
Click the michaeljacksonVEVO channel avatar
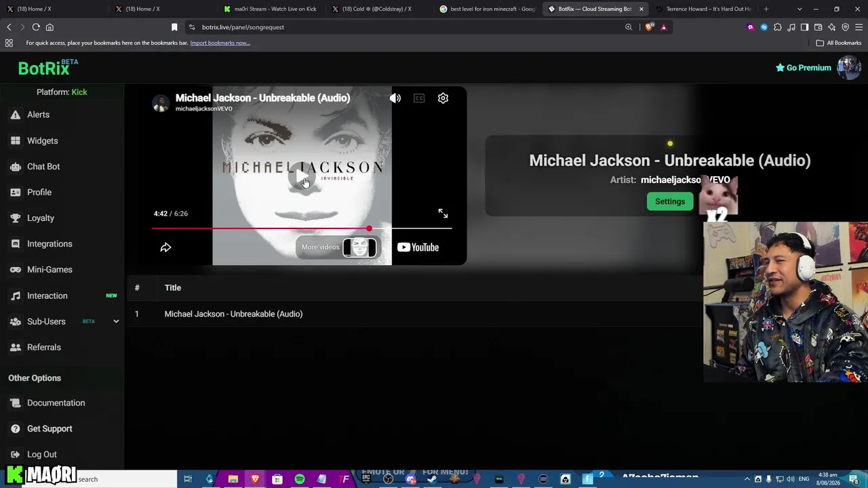161,103
